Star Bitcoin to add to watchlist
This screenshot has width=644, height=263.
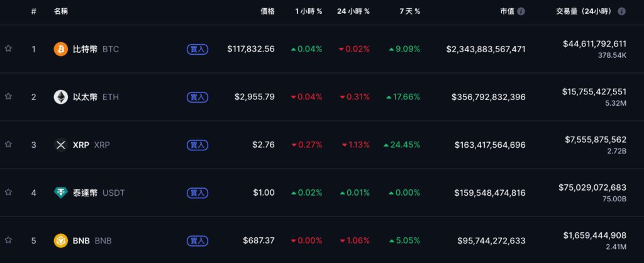tap(8, 48)
